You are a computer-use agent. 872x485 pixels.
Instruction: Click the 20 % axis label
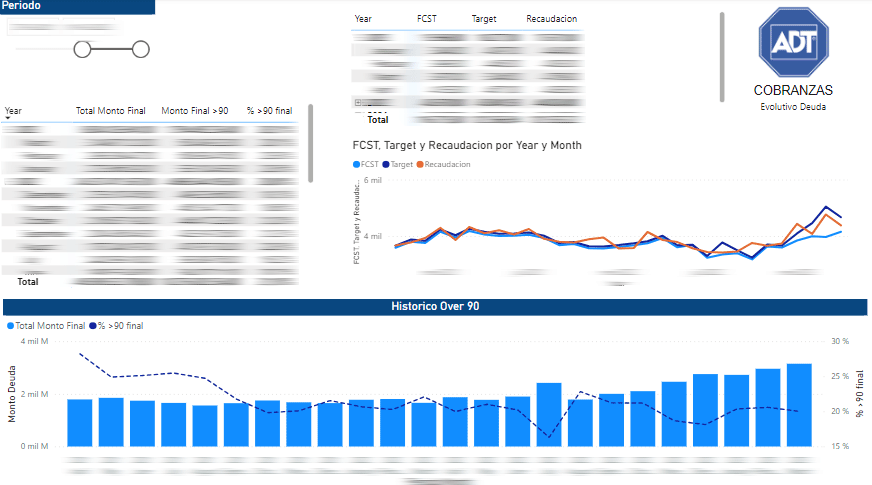click(840, 411)
